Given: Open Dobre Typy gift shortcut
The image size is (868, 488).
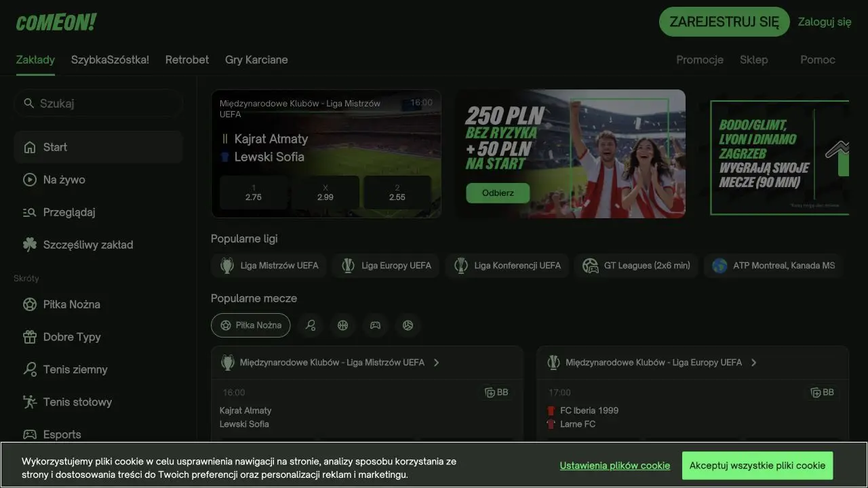Looking at the screenshot, I should pos(98,337).
